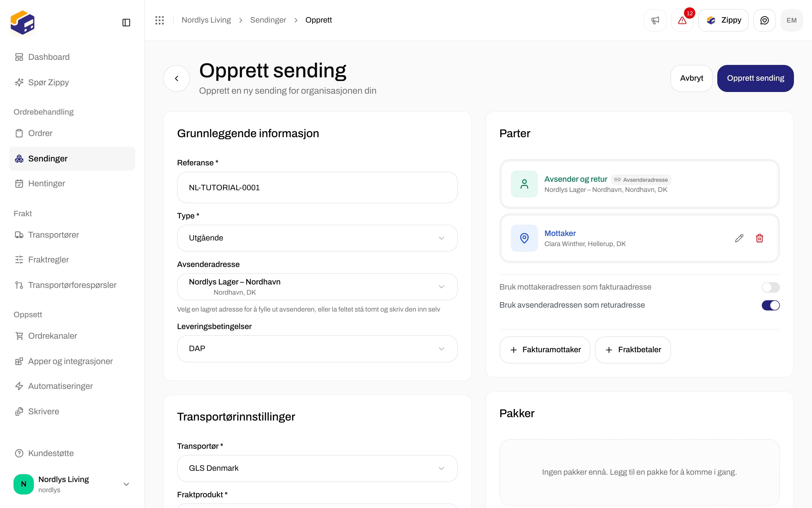Select Sendinger in the sidebar
The image size is (812, 508).
[x=72, y=159]
